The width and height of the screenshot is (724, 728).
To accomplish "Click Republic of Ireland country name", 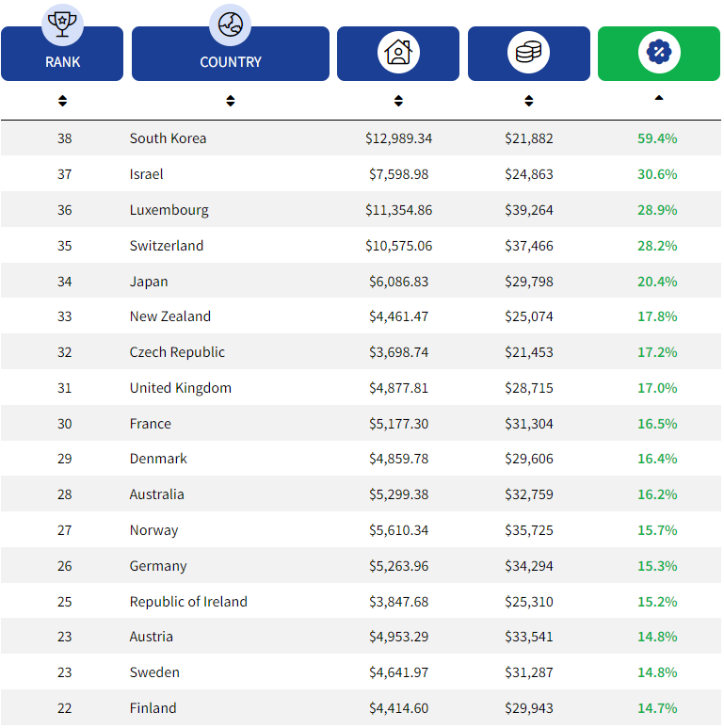I will [x=188, y=602].
